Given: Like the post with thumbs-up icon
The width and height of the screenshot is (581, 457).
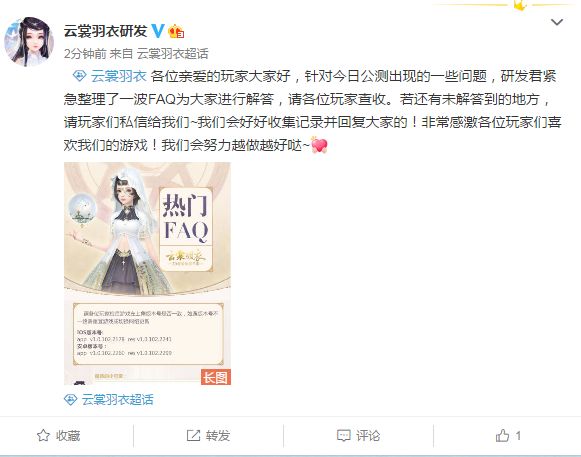Looking at the screenshot, I should tap(502, 436).
